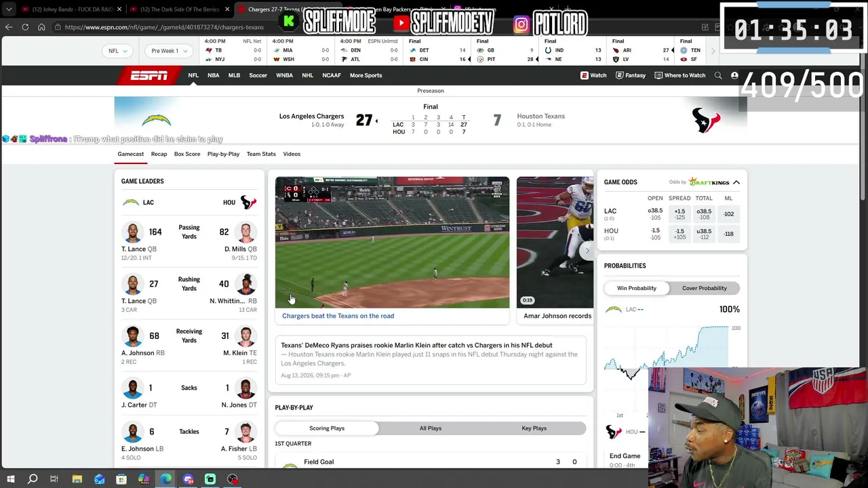Open the ESPN search magnifier icon
Viewport: 868px width, 488px height.
(718, 75)
